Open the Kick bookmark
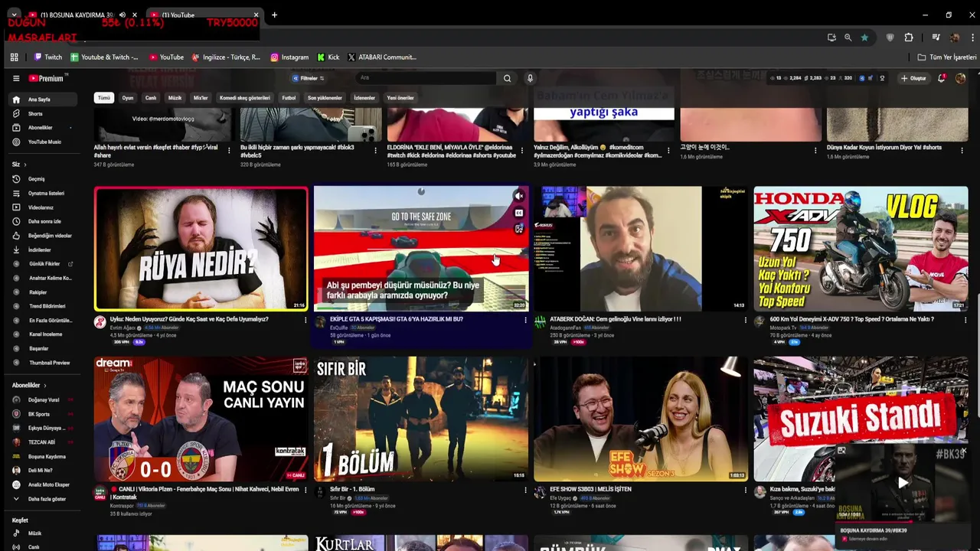Image resolution: width=980 pixels, height=551 pixels. click(x=328, y=57)
